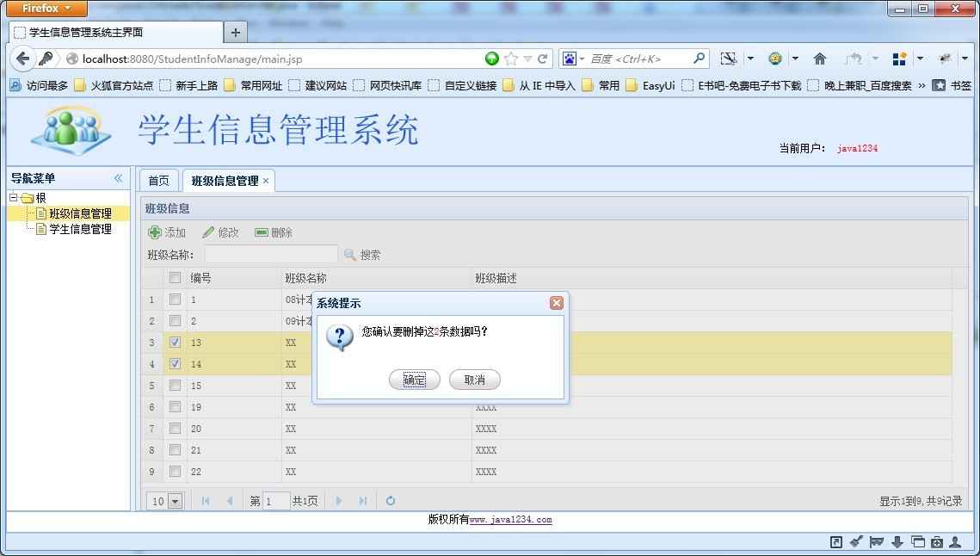The image size is (980, 556).
Task: Collapse the 导航菜单 sidebar with the « arrow
Action: [118, 178]
